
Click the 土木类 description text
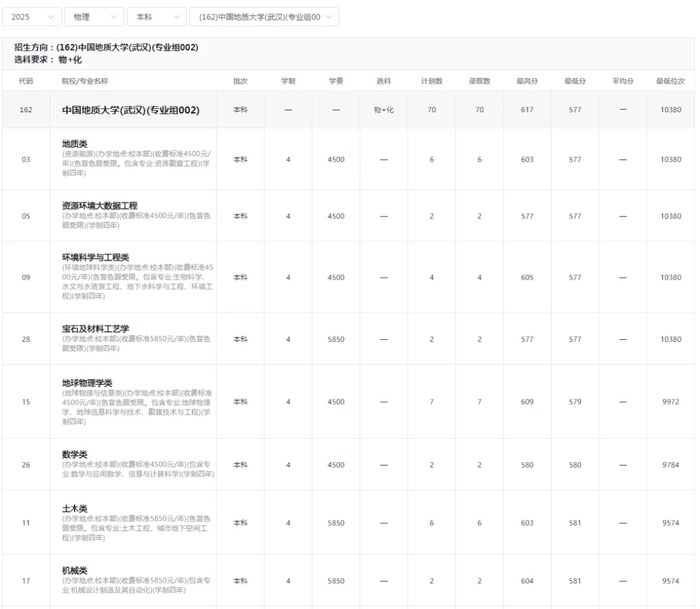coord(136,528)
